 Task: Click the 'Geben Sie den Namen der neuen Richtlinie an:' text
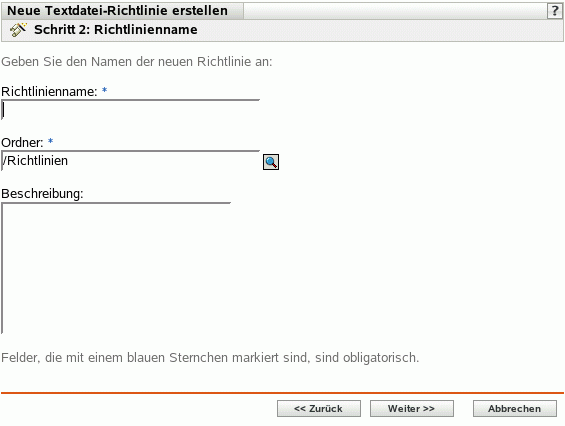coord(137,62)
